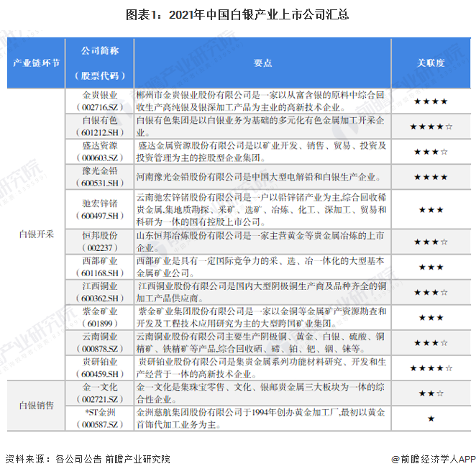Click the description '白银有色集团是以白银业务为基础'
The image size is (476, 474).
pos(260,127)
